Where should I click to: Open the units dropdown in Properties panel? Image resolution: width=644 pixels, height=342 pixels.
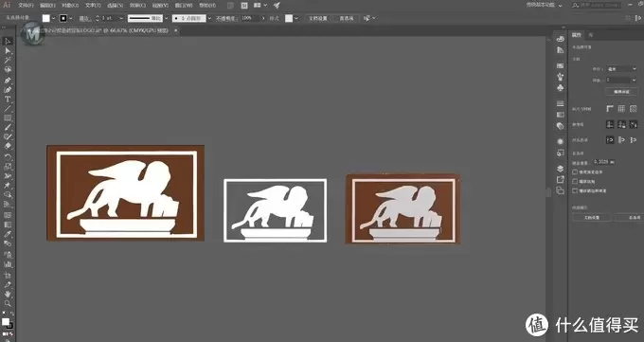tap(621, 68)
